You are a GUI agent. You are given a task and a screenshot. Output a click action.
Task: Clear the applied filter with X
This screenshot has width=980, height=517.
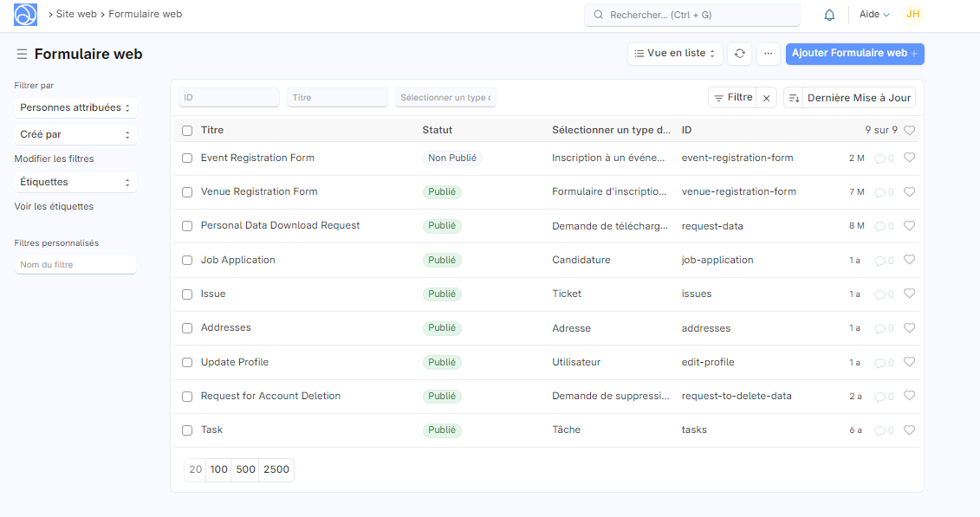coord(766,98)
